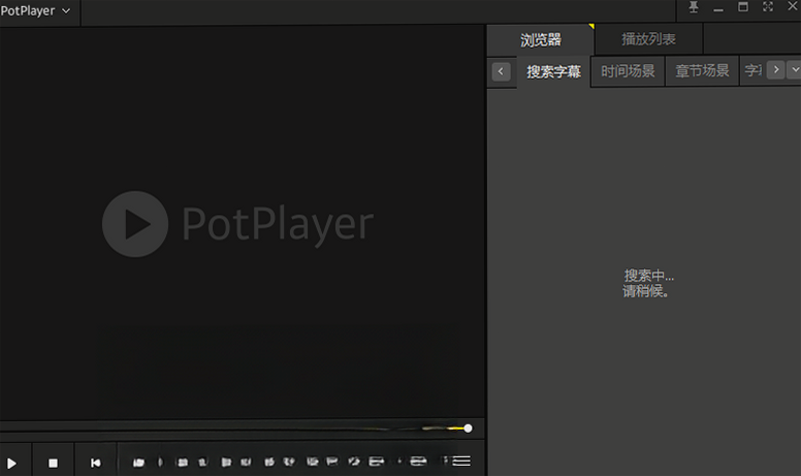Switch to the 浏览器 tab
The width and height of the screenshot is (801, 476).
[540, 40]
